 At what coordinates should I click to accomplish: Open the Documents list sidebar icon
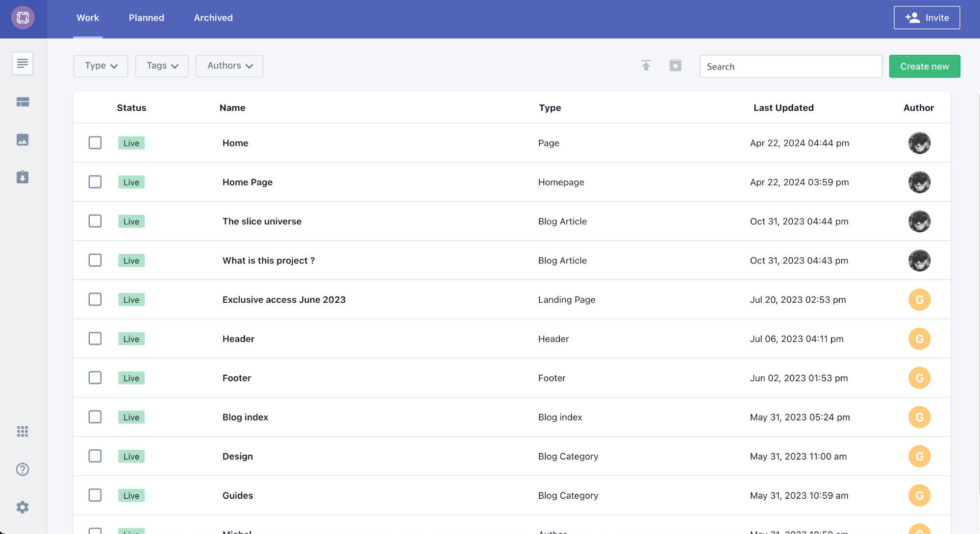click(x=23, y=63)
